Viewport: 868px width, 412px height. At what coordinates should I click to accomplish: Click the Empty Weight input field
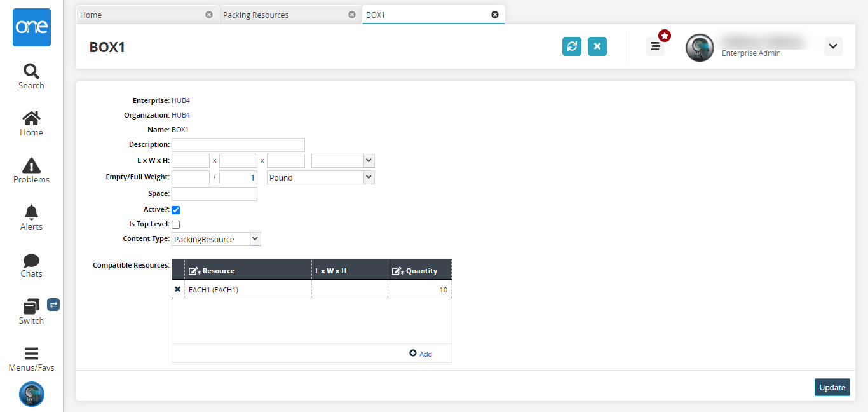[x=191, y=177]
